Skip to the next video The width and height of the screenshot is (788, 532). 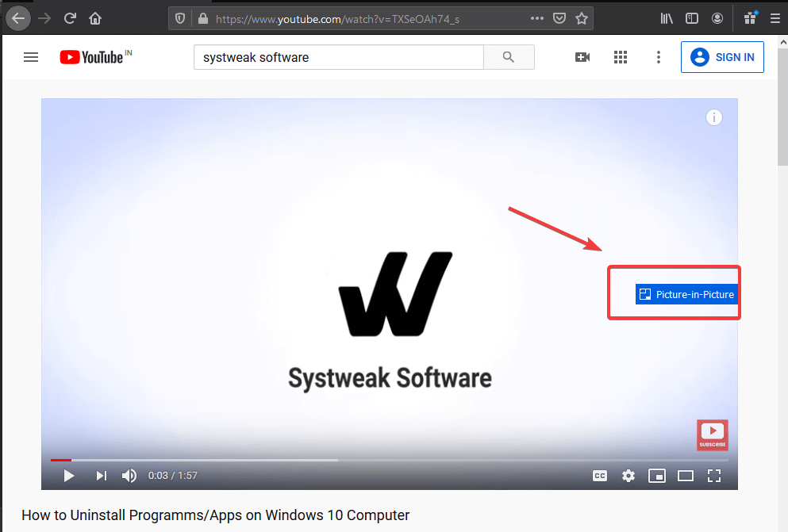pos(101,475)
